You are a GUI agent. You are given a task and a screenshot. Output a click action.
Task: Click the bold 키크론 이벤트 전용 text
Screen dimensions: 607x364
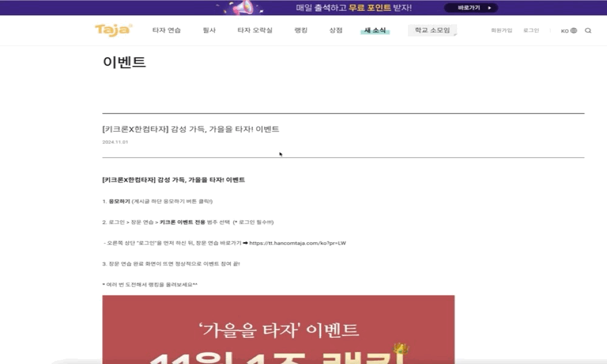pyautogui.click(x=182, y=222)
